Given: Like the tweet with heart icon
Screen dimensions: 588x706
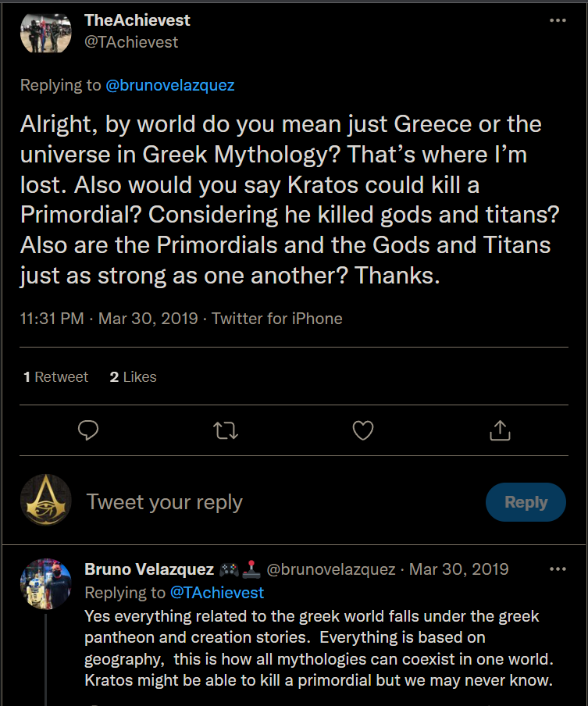Looking at the screenshot, I should point(363,430).
